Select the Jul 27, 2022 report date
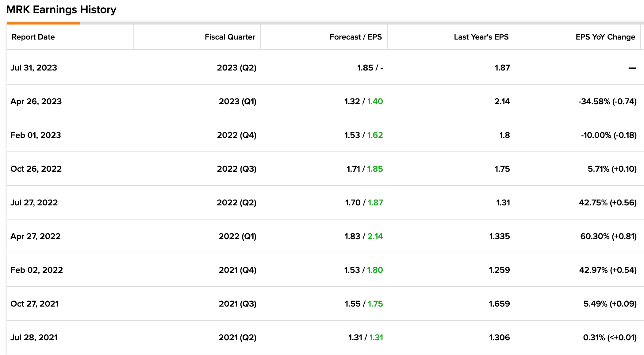The height and width of the screenshot is (355, 644). pos(34,203)
